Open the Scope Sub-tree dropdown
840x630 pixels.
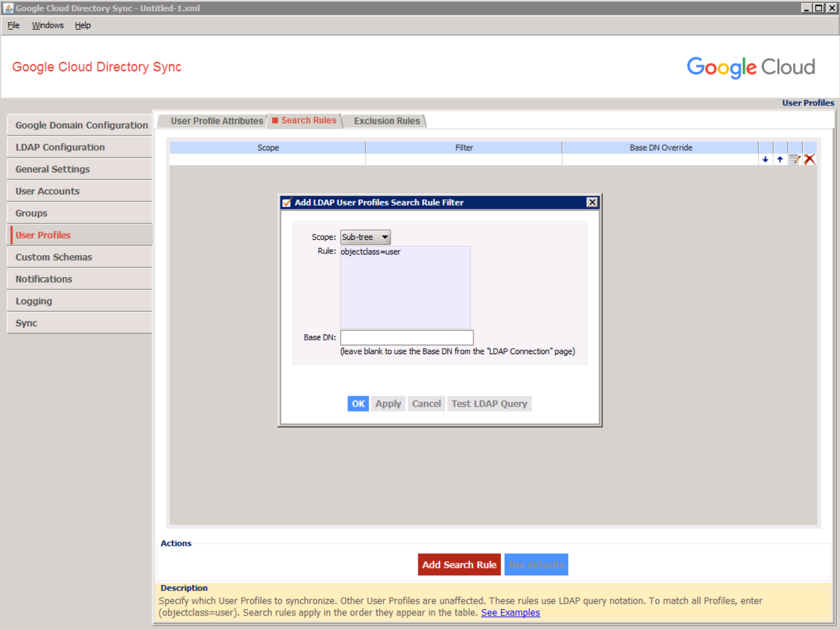[x=365, y=237]
